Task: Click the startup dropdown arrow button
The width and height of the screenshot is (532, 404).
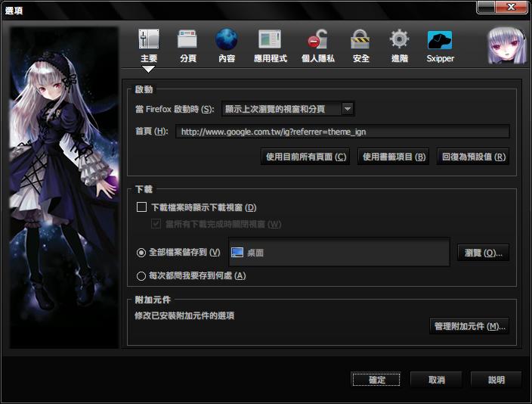Action: pos(347,109)
